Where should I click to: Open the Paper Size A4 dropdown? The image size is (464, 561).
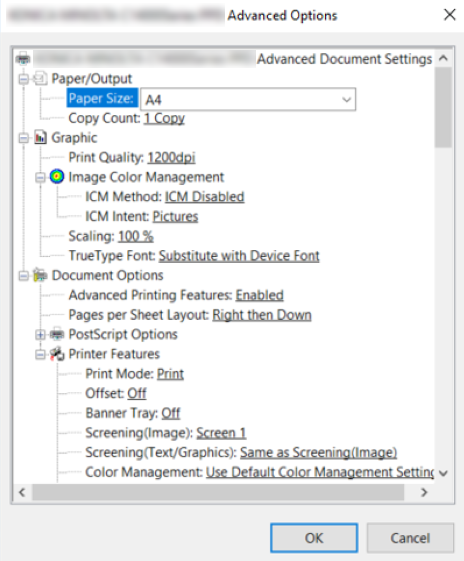[248, 99]
